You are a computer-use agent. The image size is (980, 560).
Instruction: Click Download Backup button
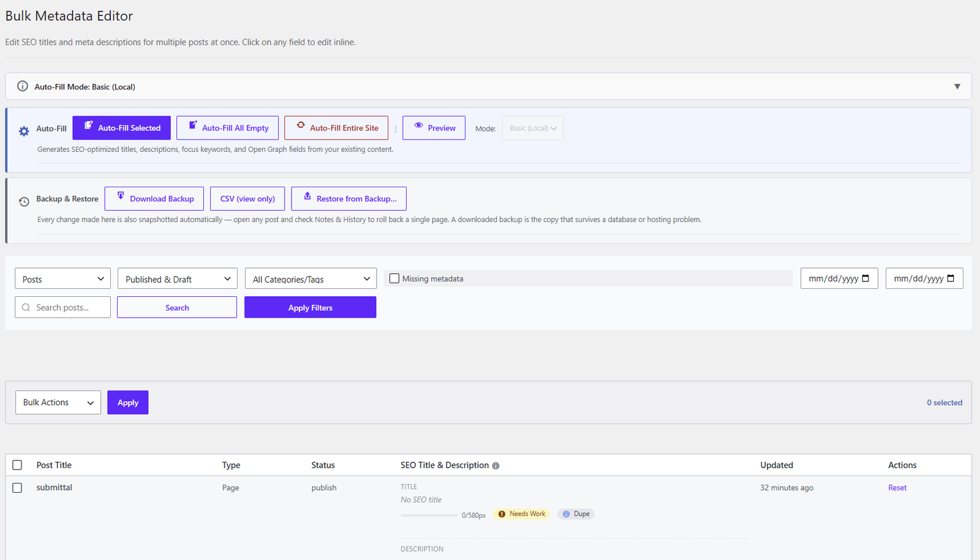click(x=154, y=199)
